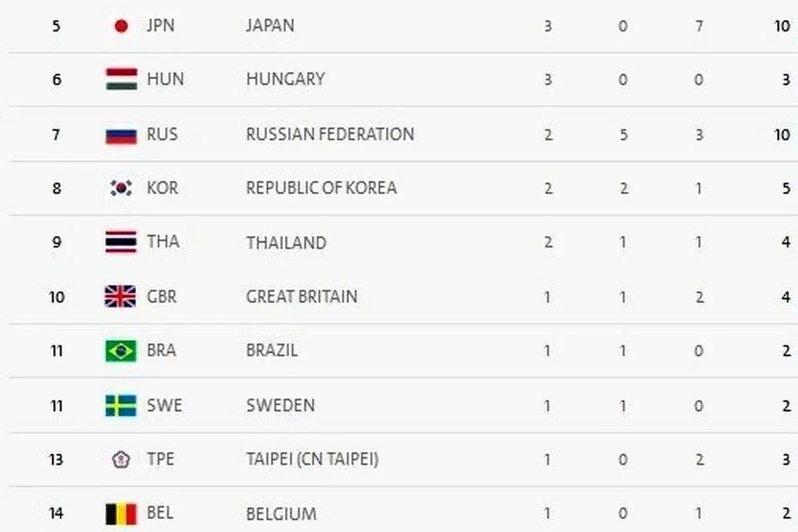Click the THA country code
The height and width of the screenshot is (532, 798).
click(x=163, y=241)
